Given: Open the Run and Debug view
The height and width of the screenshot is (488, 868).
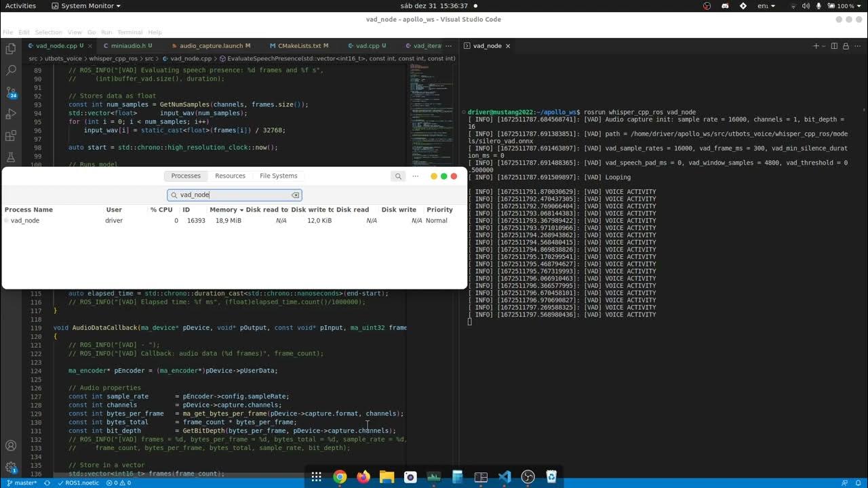Looking at the screenshot, I should (11, 114).
